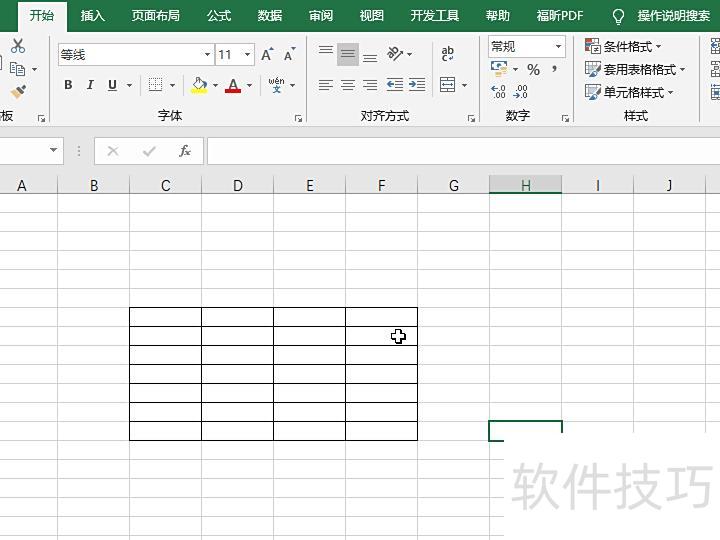Expand the font color palette arrow

point(249,85)
